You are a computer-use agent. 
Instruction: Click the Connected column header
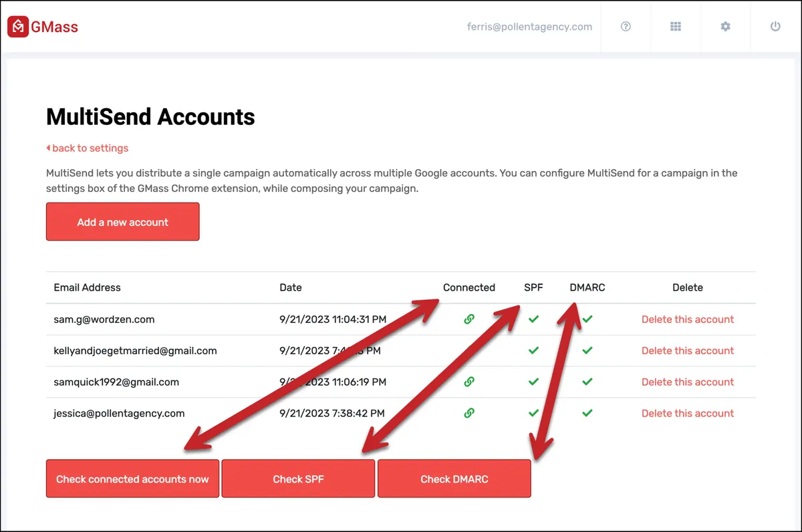click(469, 287)
